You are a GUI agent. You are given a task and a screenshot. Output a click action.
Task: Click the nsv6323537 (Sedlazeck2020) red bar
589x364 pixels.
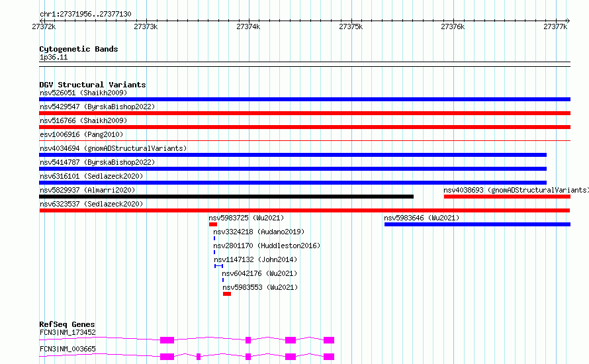click(304, 210)
